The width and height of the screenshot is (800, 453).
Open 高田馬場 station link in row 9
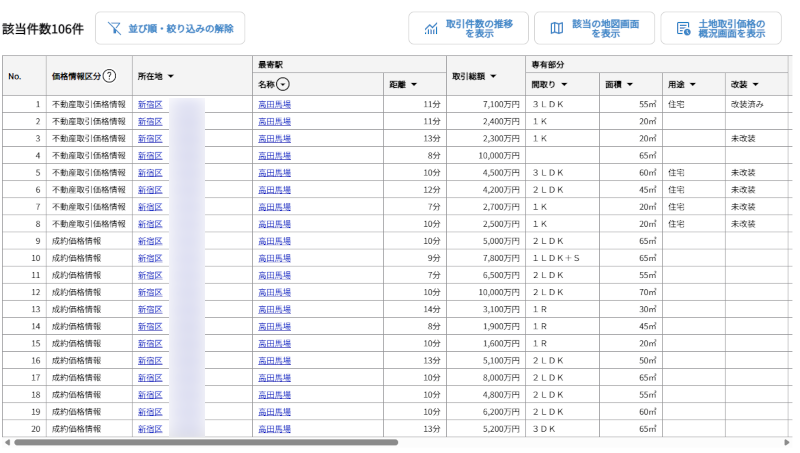coord(274,241)
